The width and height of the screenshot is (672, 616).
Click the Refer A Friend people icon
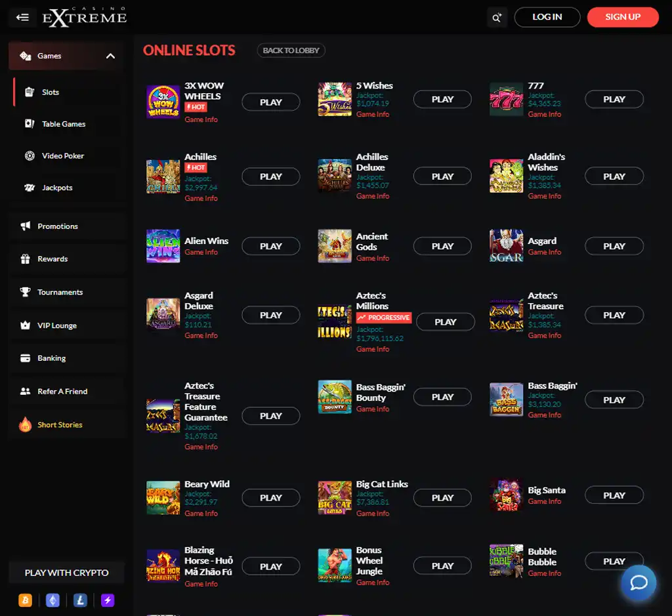[x=26, y=391]
